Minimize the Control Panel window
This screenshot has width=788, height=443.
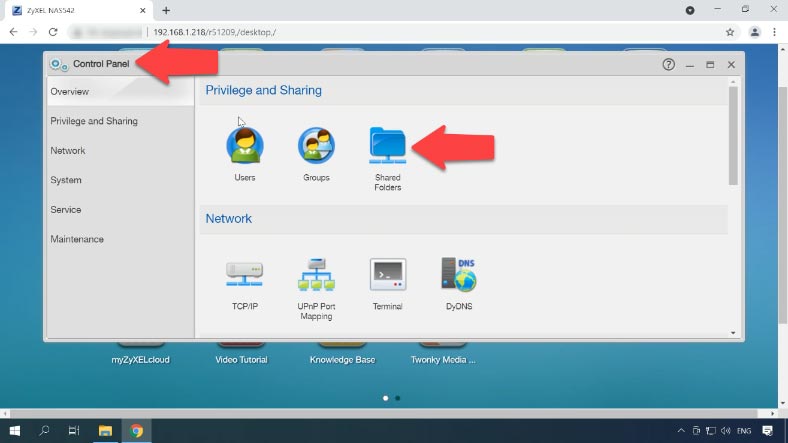tap(690, 65)
